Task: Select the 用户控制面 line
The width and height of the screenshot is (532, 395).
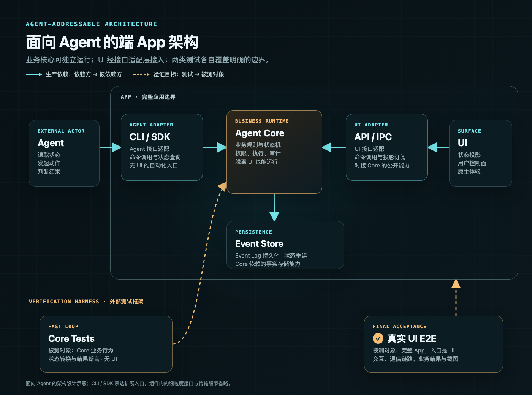Action: pyautogui.click(x=472, y=163)
